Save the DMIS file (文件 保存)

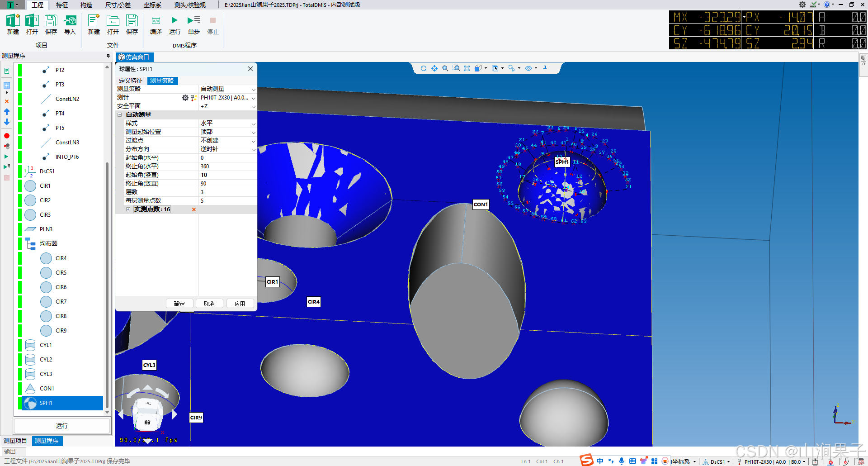132,24
